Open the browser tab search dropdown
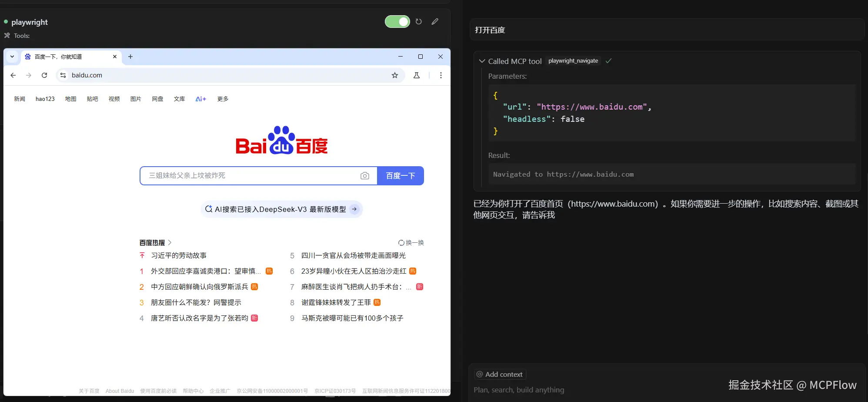Screen dimensions: 868x402 click(x=12, y=57)
